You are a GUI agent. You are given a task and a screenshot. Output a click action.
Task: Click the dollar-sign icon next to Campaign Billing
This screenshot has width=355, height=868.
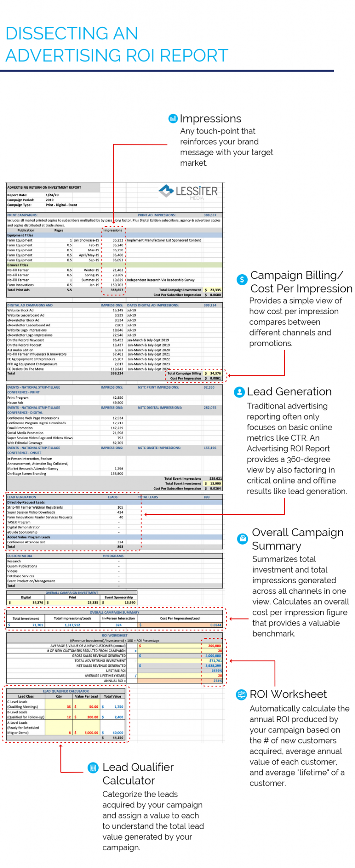click(x=242, y=279)
